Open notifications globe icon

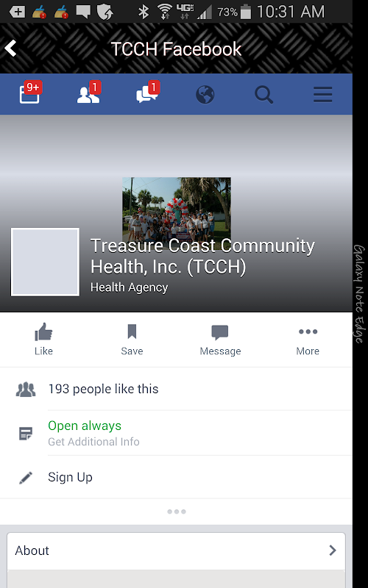click(205, 94)
